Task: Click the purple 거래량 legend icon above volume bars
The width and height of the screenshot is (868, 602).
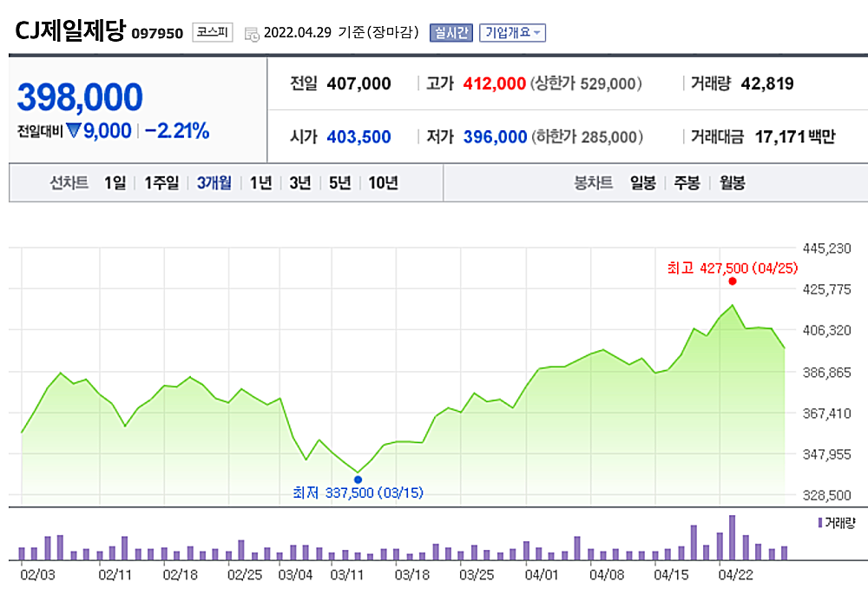Action: click(819, 521)
